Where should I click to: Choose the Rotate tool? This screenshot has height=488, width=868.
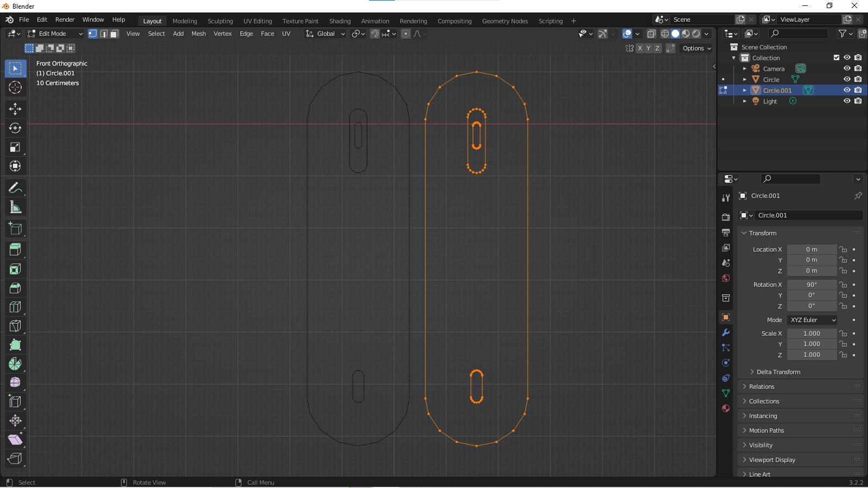[15, 128]
